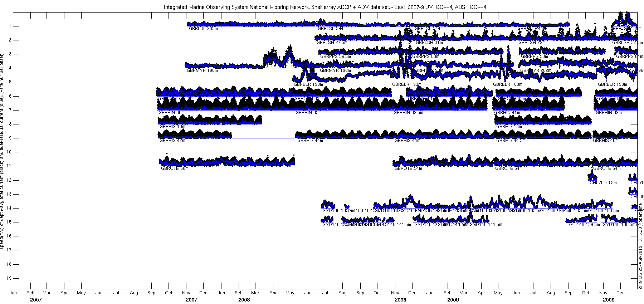This screenshot has width=644, height=304.
Task: Select the 'SYD140 136.5m' label
Action: (619, 225)
